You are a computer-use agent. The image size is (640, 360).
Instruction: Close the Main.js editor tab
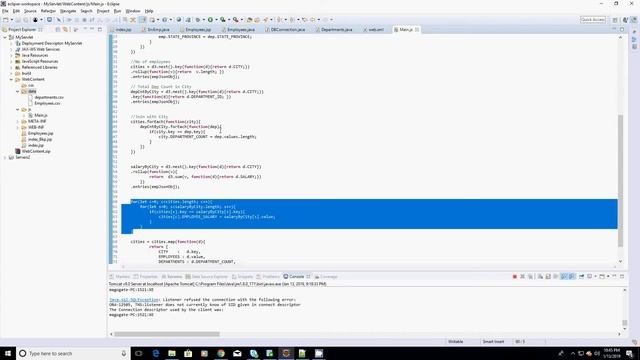417,30
